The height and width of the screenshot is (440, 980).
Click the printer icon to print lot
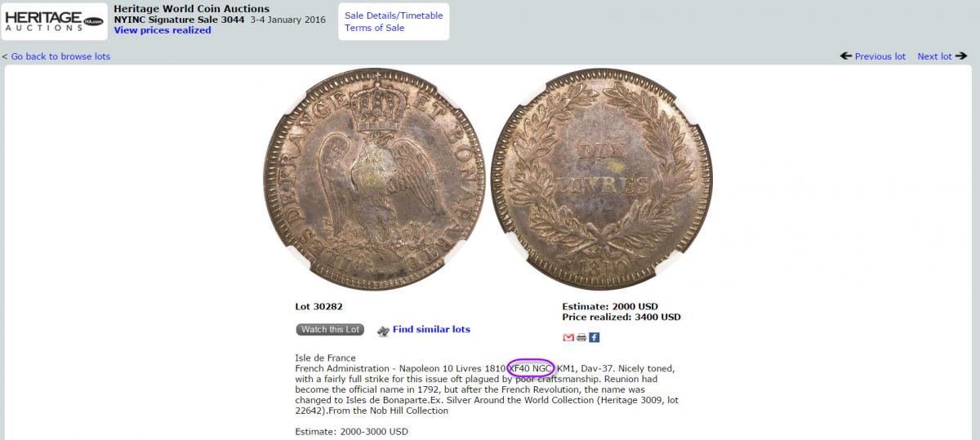pyautogui.click(x=581, y=337)
